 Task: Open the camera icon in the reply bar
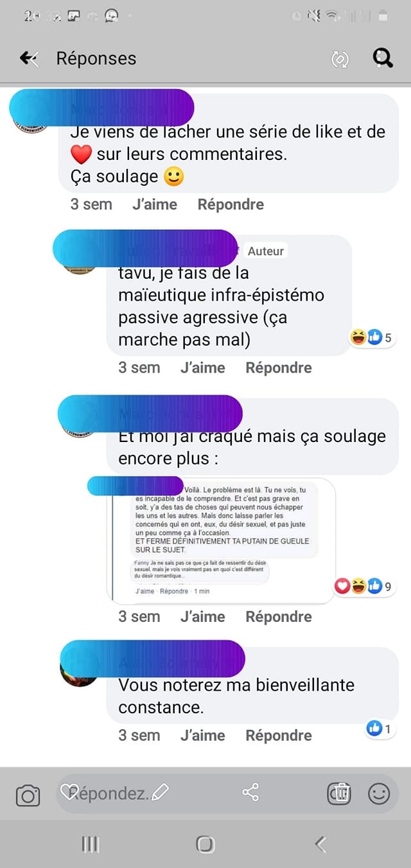(x=28, y=796)
